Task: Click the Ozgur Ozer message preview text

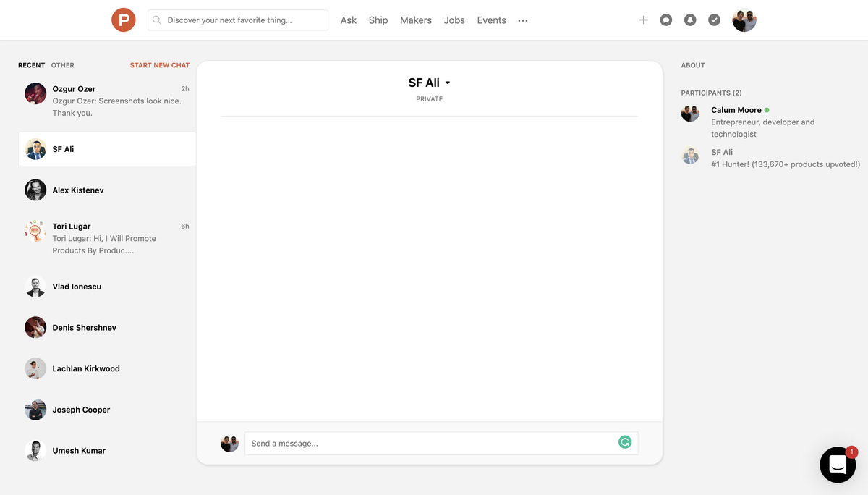Action: click(117, 107)
